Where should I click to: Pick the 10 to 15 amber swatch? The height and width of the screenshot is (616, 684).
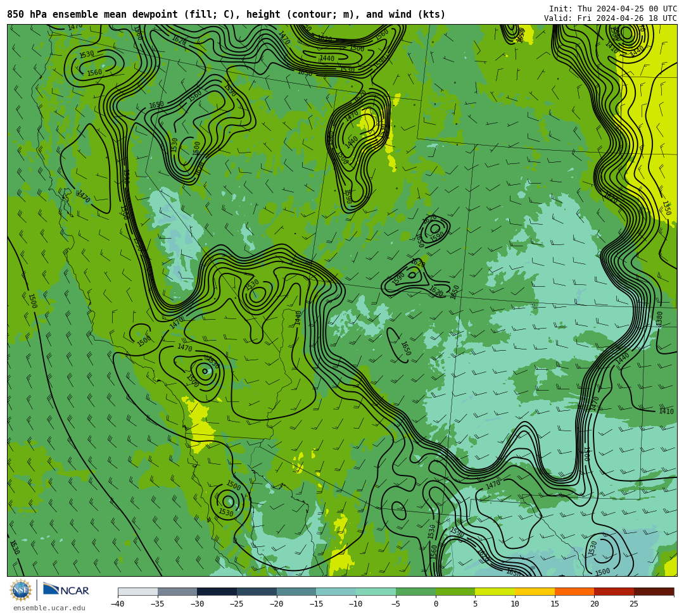pos(535,591)
